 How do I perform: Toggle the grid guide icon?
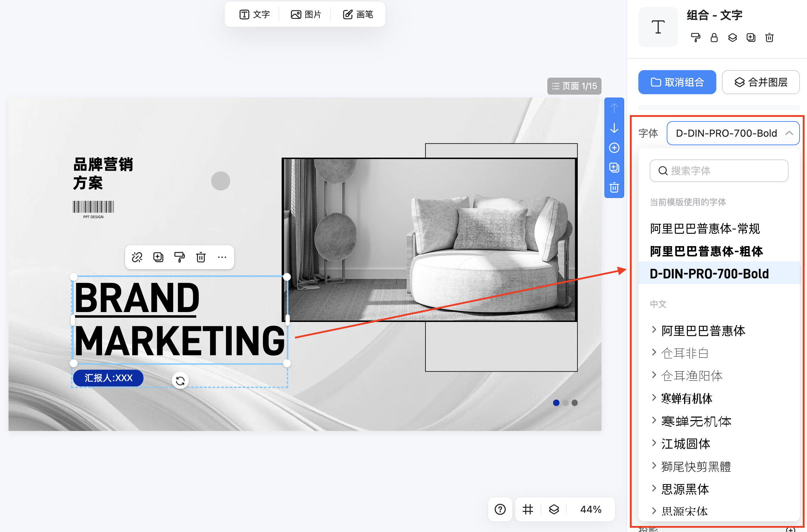pyautogui.click(x=528, y=509)
